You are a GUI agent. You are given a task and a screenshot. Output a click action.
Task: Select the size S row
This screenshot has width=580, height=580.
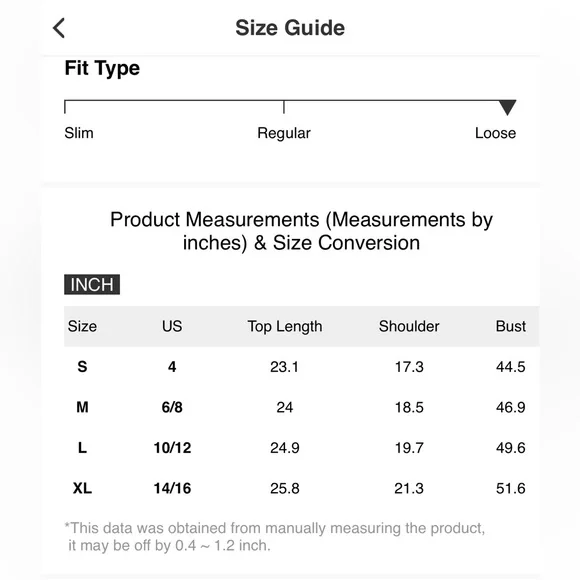[x=301, y=367]
